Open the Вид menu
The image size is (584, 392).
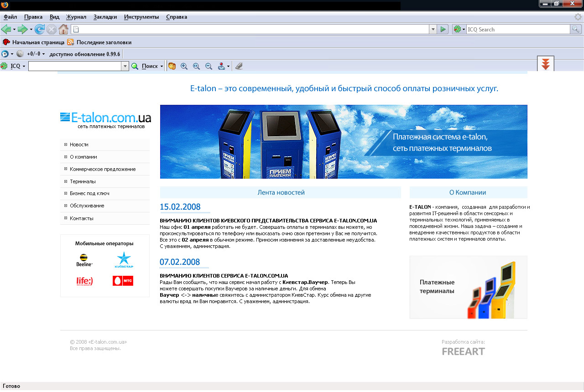54,17
